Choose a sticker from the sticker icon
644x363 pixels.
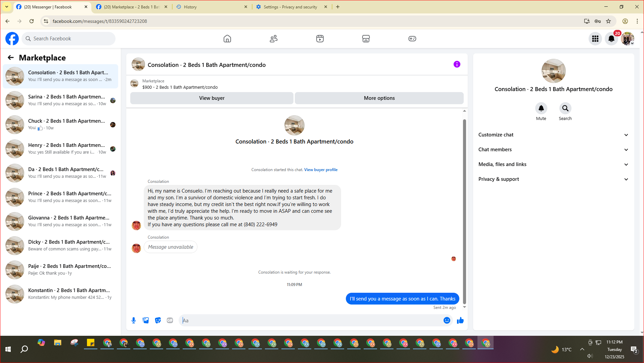click(158, 320)
